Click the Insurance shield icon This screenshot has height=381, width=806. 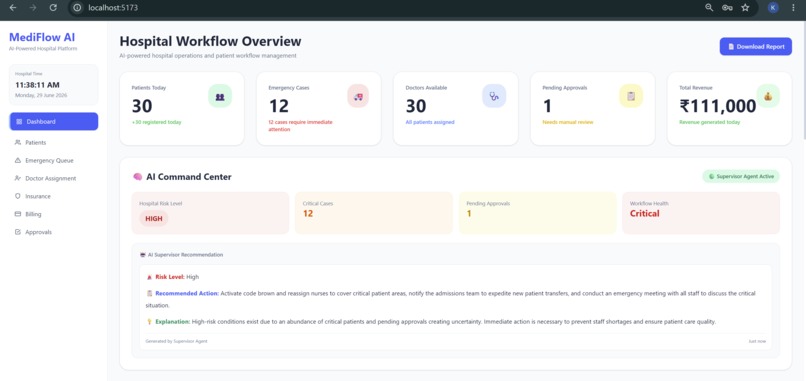[18, 196]
